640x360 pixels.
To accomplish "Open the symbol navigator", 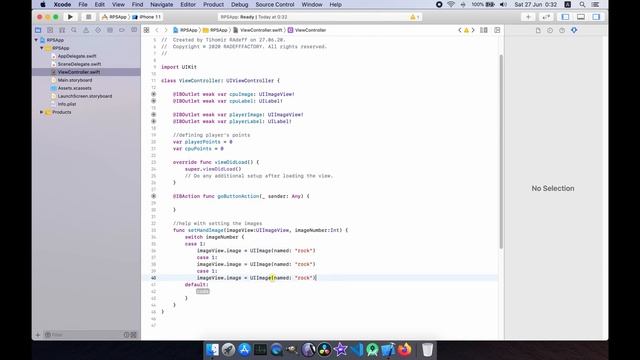I will pos(62,30).
